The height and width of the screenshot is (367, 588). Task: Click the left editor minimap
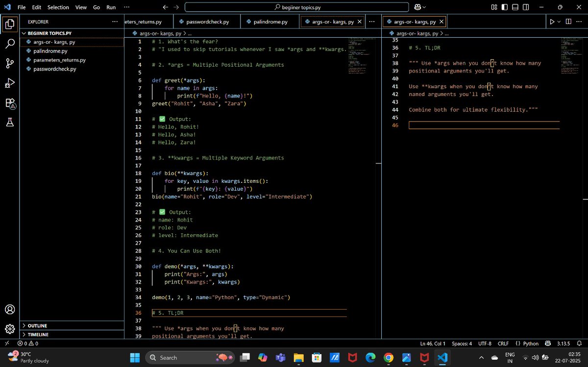[x=362, y=55]
